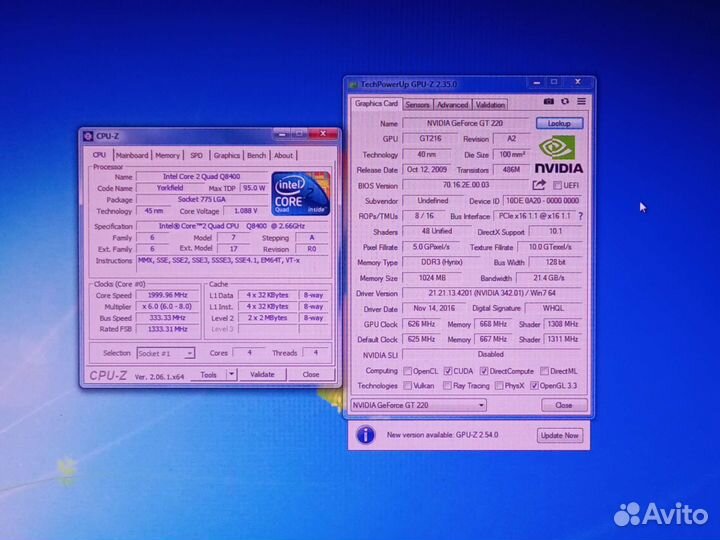Click the Update Now button

560,435
